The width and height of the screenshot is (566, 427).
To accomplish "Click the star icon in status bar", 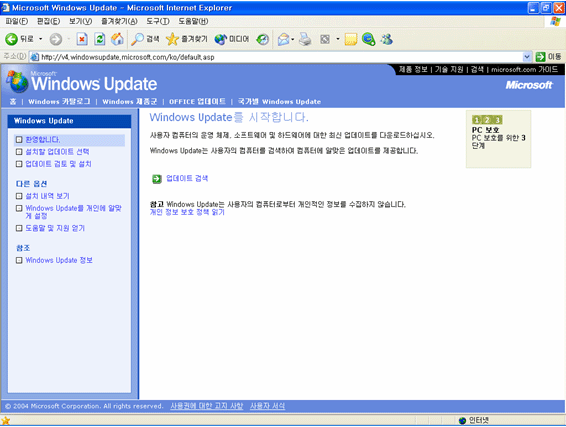I will (x=6, y=421).
